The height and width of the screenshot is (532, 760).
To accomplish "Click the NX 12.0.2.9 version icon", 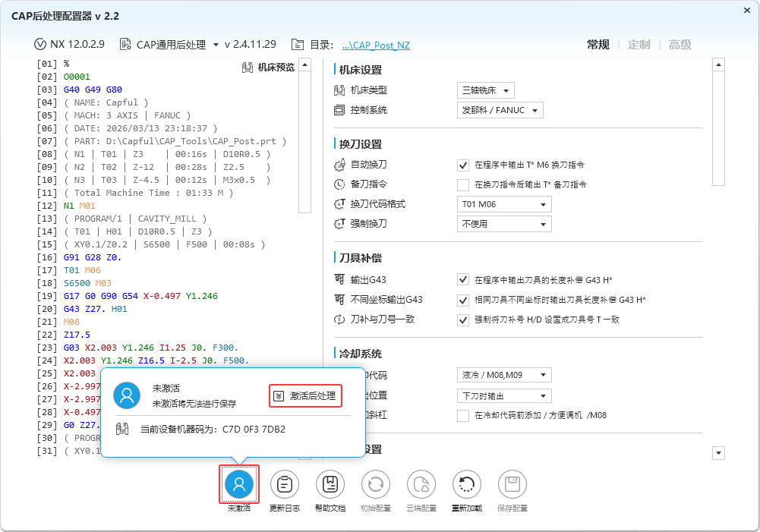I will (39, 44).
